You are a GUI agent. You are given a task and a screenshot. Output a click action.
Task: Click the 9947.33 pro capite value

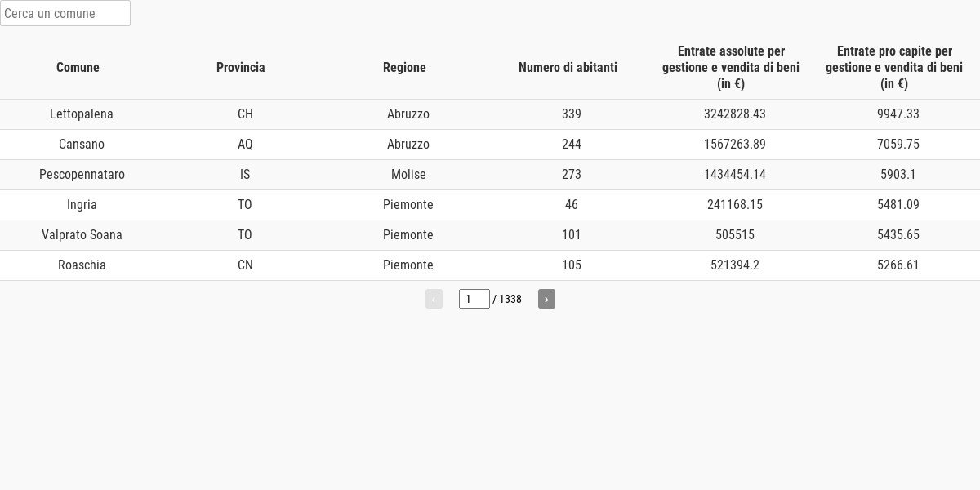pos(898,114)
